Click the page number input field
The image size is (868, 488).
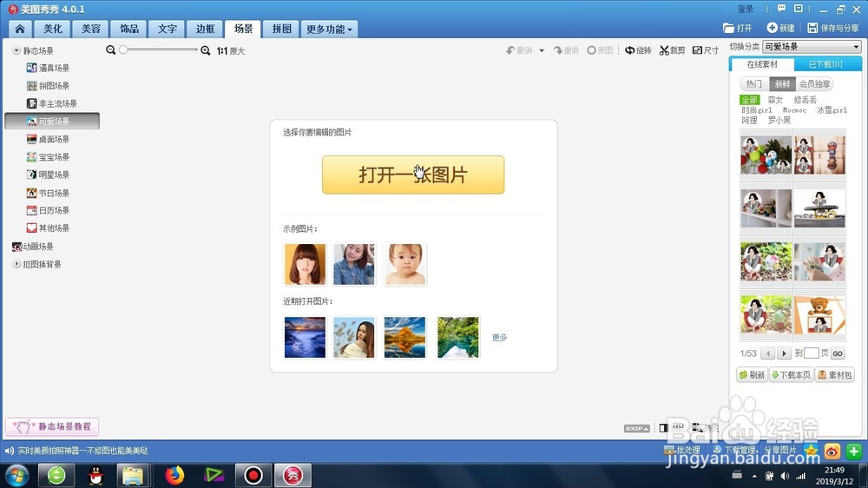pyautogui.click(x=811, y=353)
